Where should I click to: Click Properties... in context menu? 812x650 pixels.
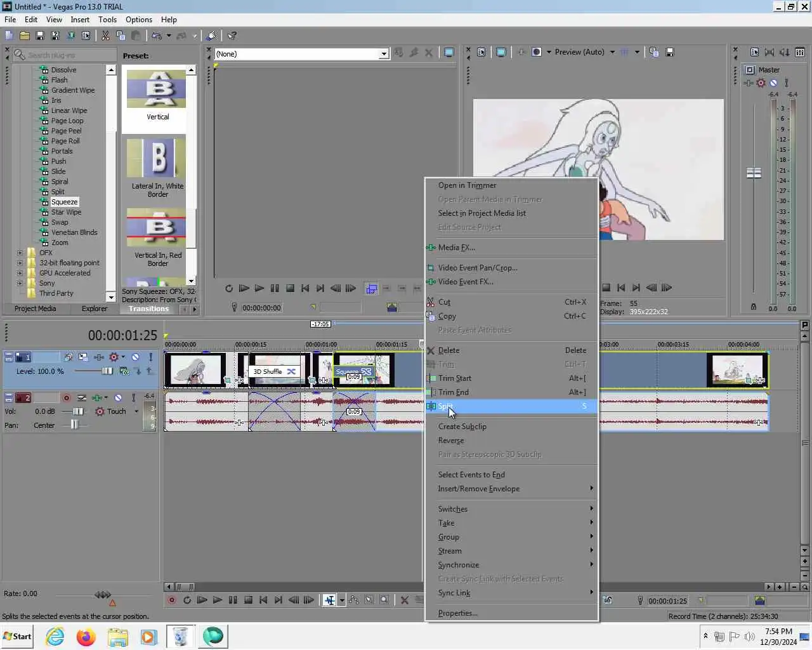click(x=511, y=613)
